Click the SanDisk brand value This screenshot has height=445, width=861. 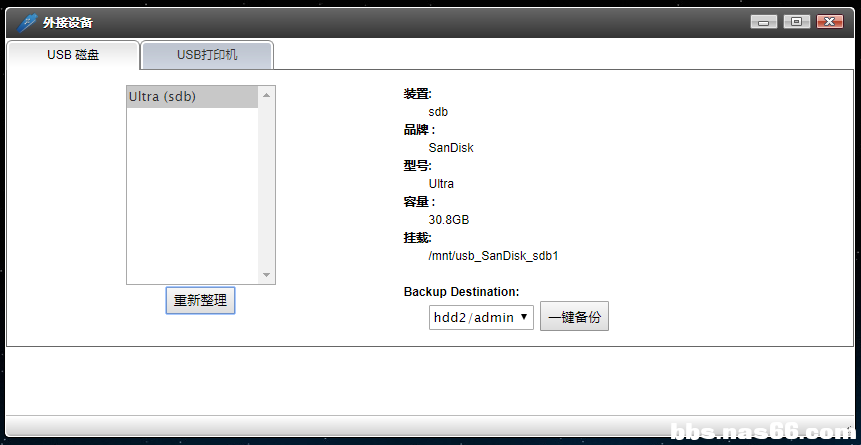click(x=451, y=148)
